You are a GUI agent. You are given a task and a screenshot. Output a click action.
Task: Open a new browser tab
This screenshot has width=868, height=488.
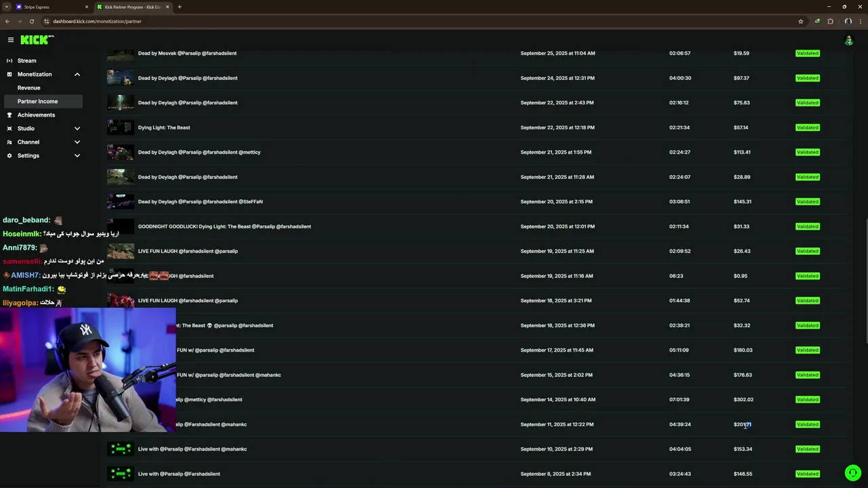coord(180,7)
